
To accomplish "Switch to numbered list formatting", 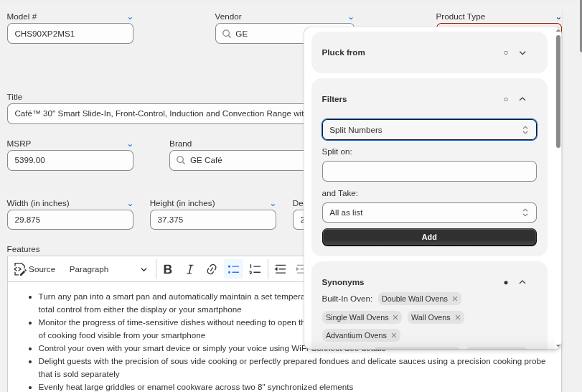I will point(255,269).
